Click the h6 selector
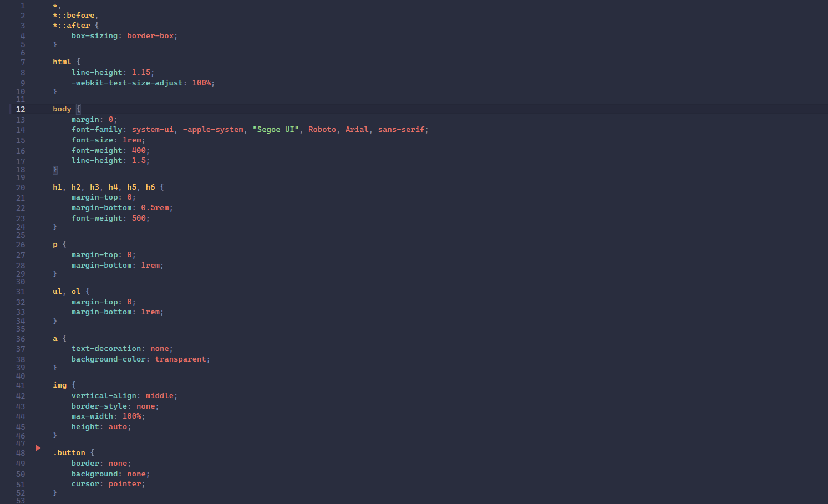This screenshot has width=828, height=504. point(150,187)
